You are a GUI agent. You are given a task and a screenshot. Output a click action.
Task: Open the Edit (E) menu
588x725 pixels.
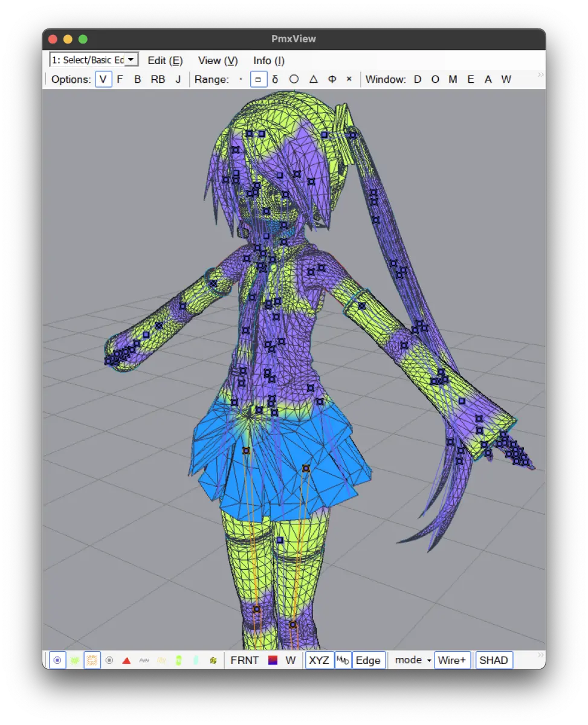165,60
